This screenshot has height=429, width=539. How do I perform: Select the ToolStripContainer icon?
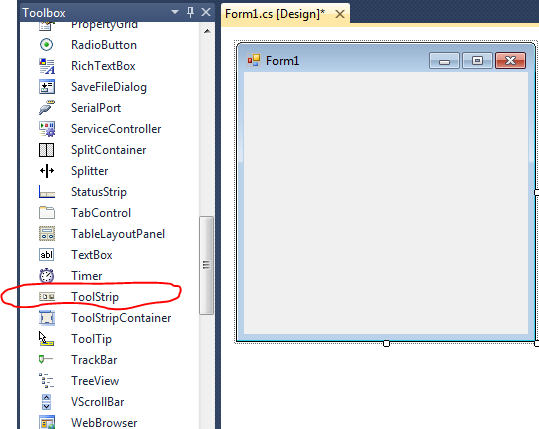(46, 318)
